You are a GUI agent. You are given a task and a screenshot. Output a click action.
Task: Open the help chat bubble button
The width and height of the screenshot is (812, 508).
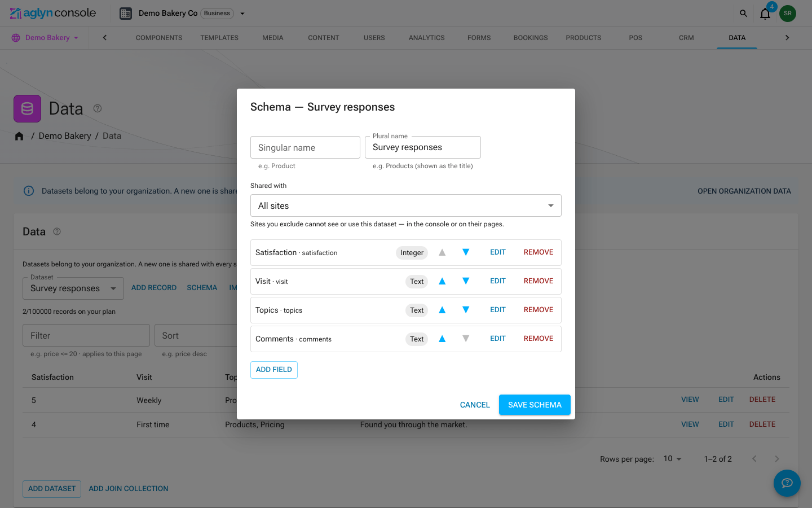[787, 483]
